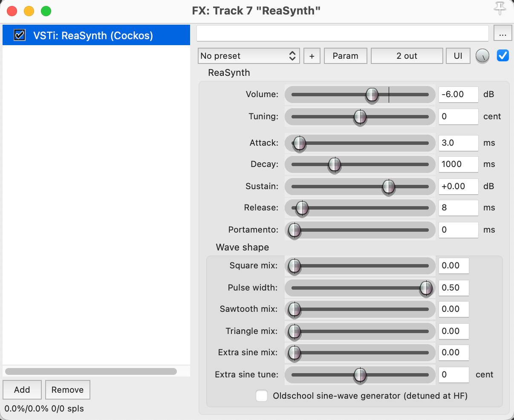The image size is (514, 420).
Task: Click the Portamento slider handle
Action: pos(295,230)
